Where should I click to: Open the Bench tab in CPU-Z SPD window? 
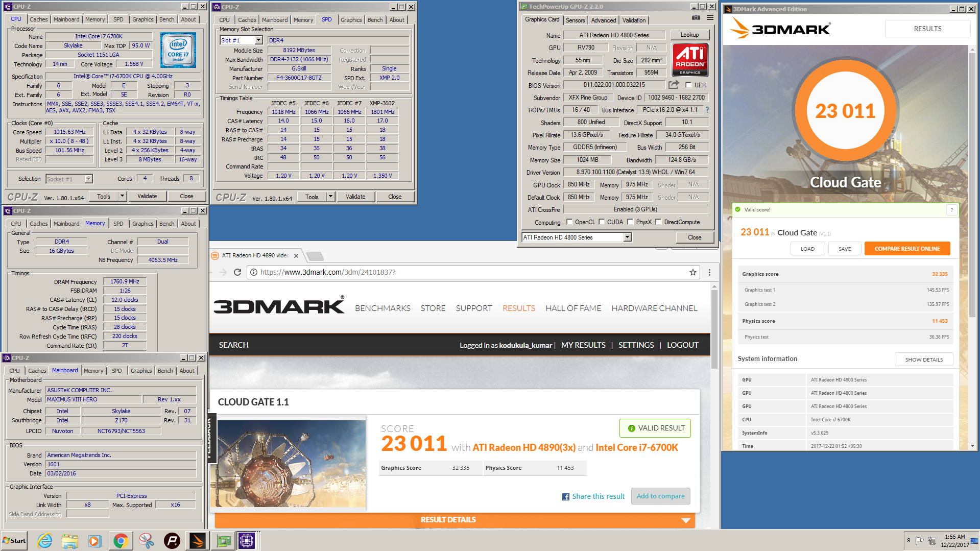coord(375,20)
